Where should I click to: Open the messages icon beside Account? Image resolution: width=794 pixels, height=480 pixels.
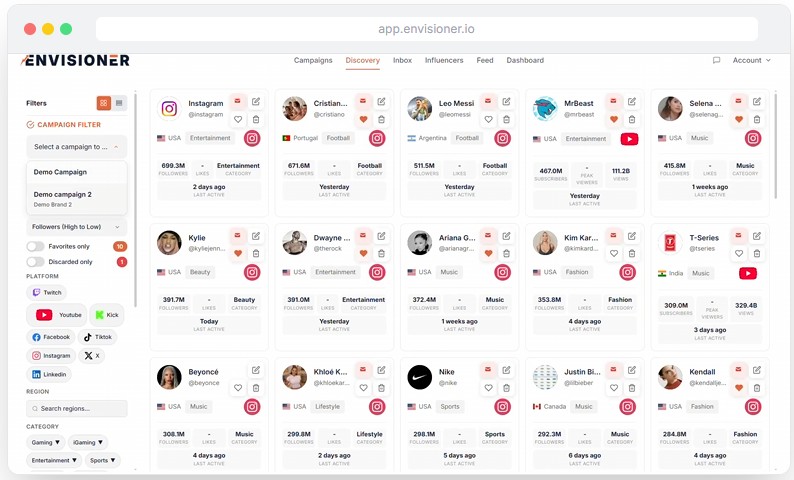(x=716, y=60)
